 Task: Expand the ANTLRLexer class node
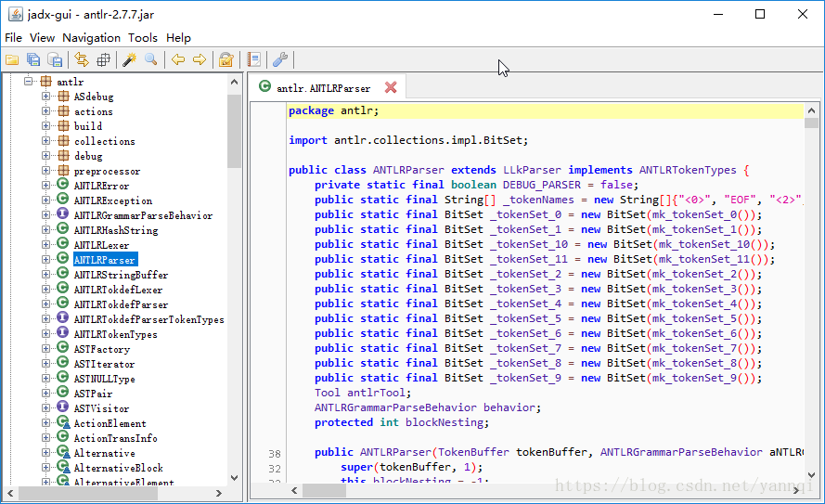[45, 245]
